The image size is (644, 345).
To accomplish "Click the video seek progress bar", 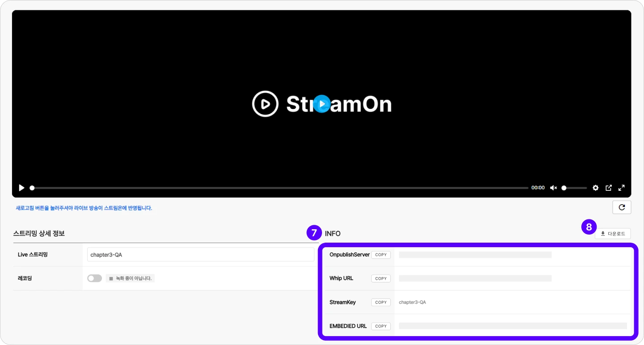I will point(279,188).
